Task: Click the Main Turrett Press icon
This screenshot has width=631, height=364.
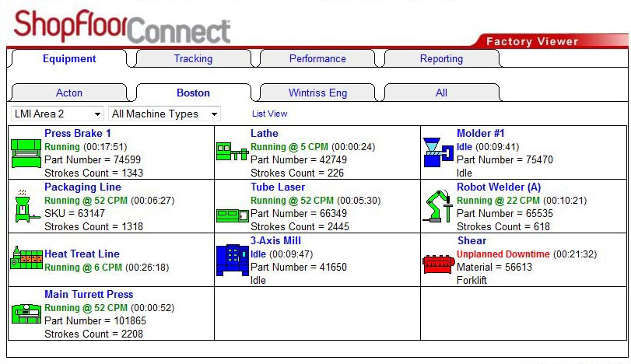Action: coord(26,313)
